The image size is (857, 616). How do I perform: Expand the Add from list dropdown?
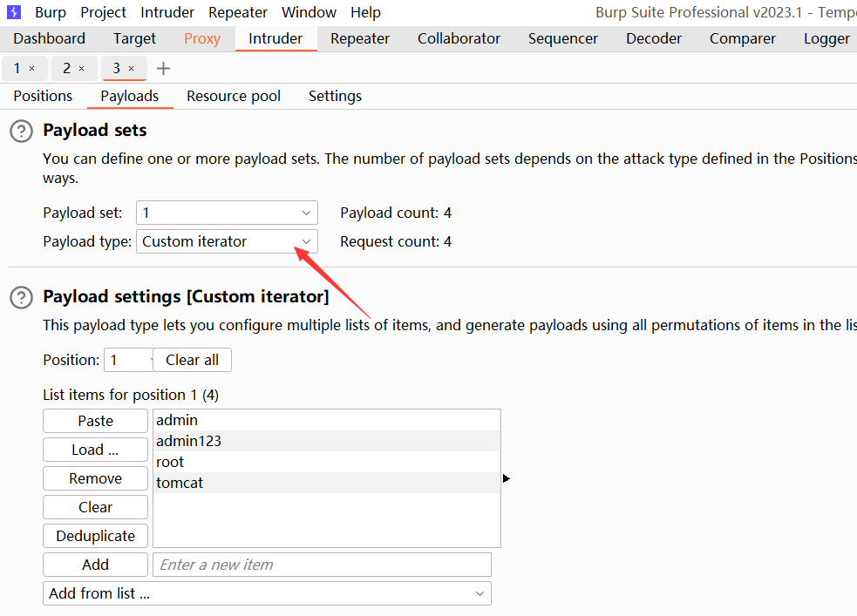[267, 593]
